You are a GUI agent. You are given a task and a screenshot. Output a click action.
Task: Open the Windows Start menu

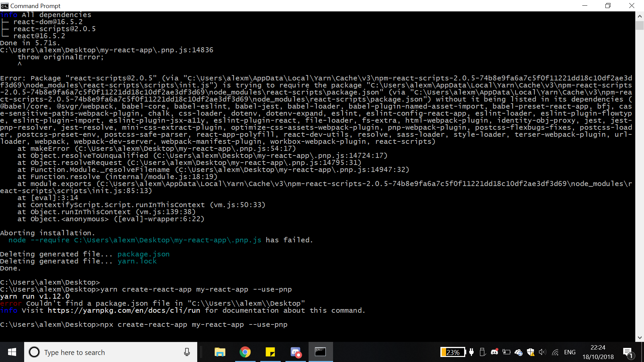[12, 352]
